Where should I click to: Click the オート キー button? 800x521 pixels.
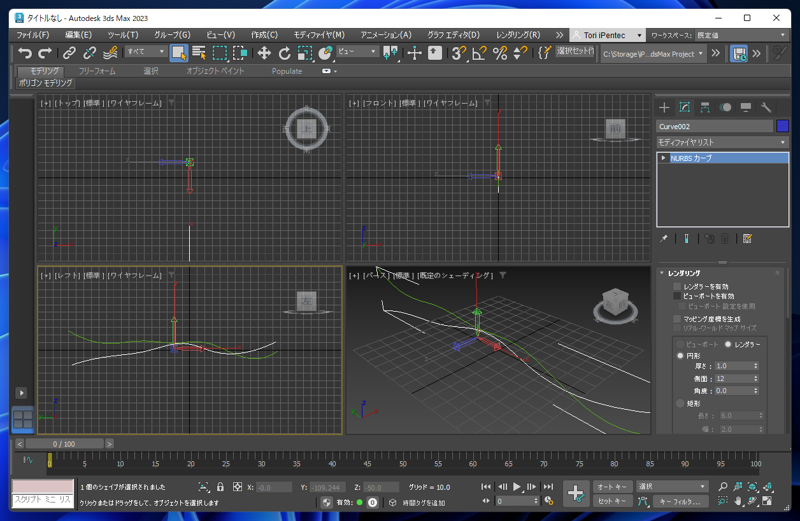click(612, 487)
